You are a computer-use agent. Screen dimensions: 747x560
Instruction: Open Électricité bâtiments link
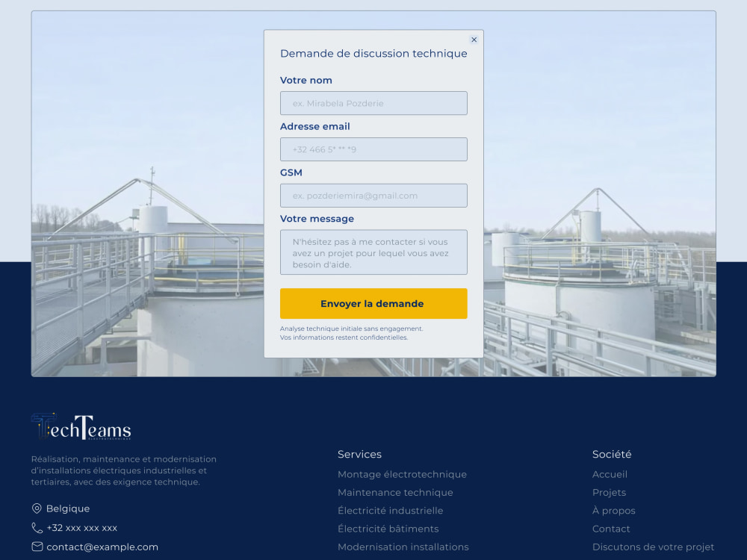coord(388,529)
